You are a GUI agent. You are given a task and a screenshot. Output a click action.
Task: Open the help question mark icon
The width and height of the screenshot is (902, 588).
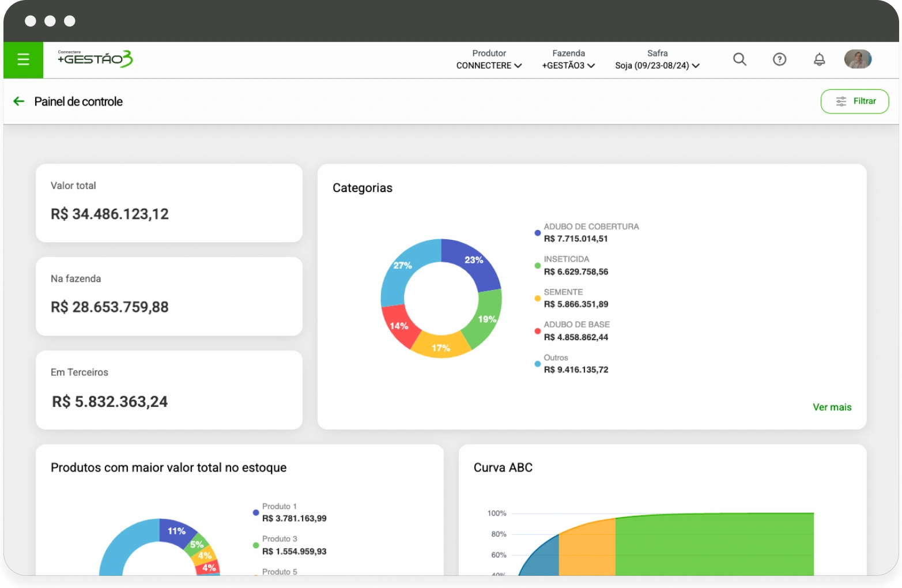click(779, 59)
